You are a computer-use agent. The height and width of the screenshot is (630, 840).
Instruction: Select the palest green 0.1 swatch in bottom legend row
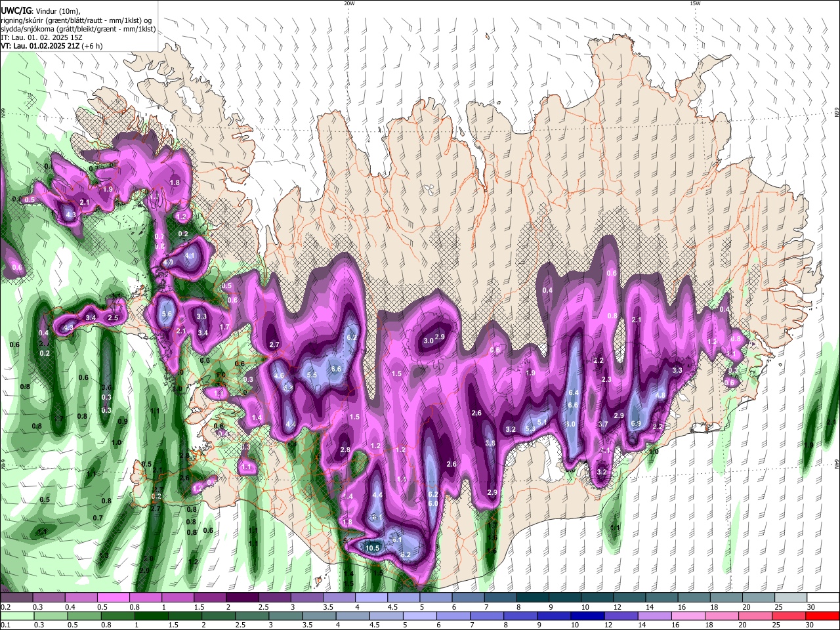tap(17, 616)
